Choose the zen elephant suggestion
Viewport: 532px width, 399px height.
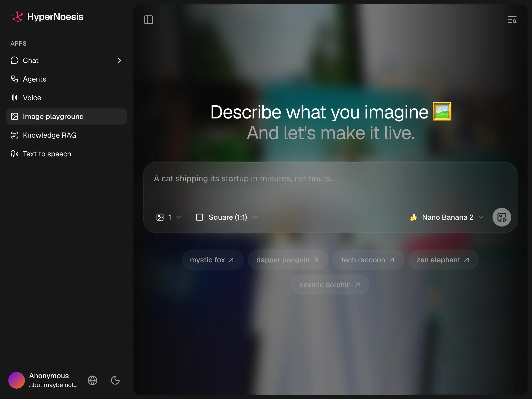coord(443,260)
